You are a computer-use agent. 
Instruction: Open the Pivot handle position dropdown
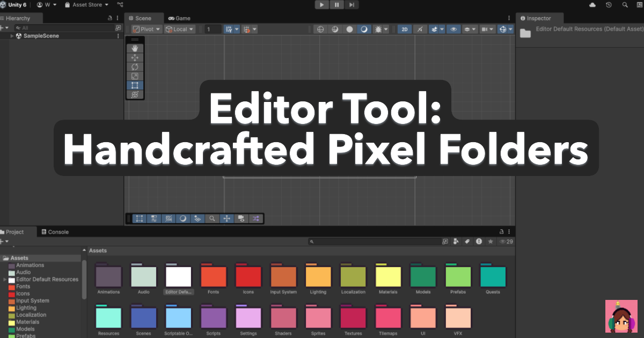coord(147,30)
